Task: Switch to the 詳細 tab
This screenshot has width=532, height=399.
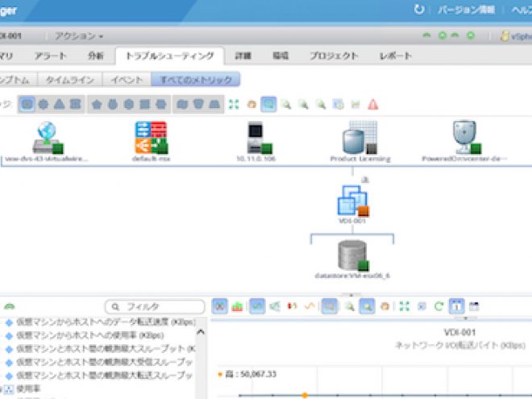Action: tap(243, 56)
